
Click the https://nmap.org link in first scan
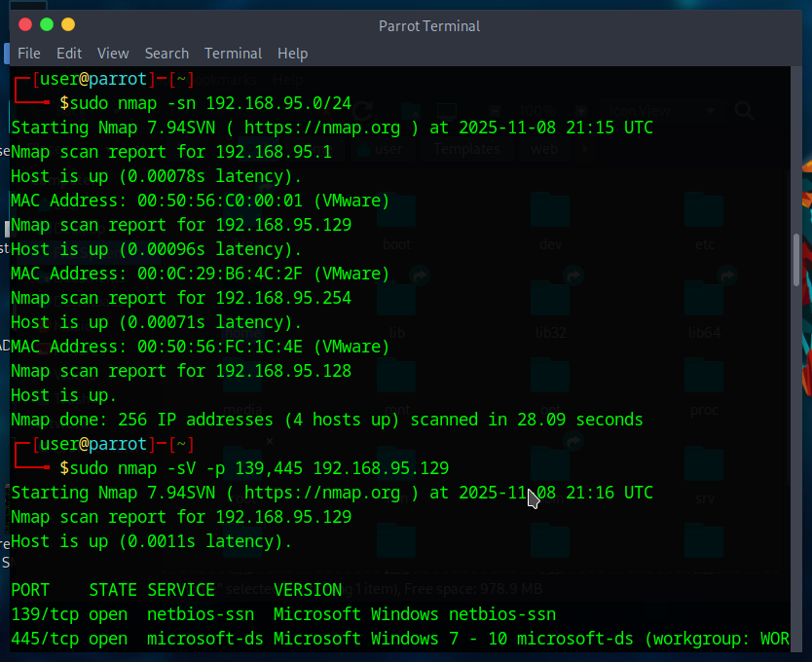(322, 128)
